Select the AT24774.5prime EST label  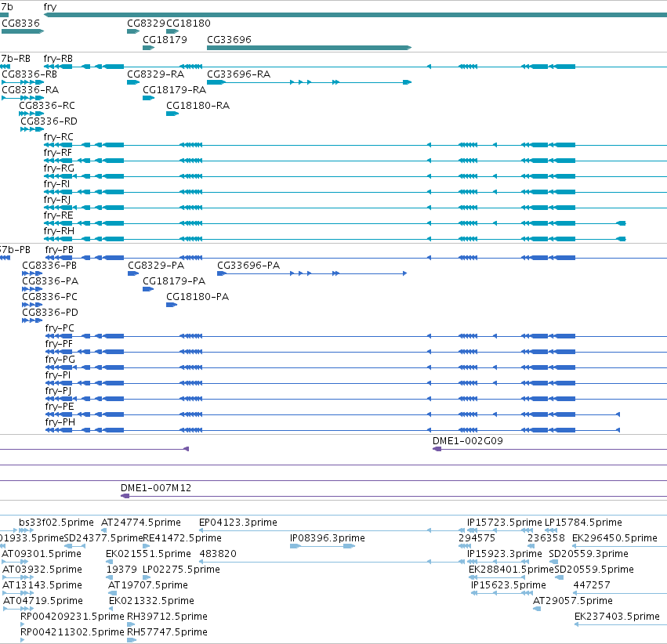pos(141,523)
